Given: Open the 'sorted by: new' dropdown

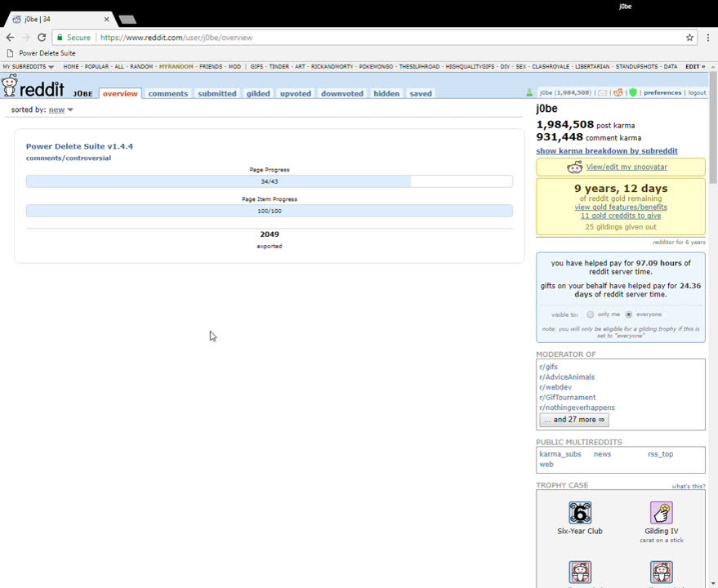Looking at the screenshot, I should [x=60, y=110].
